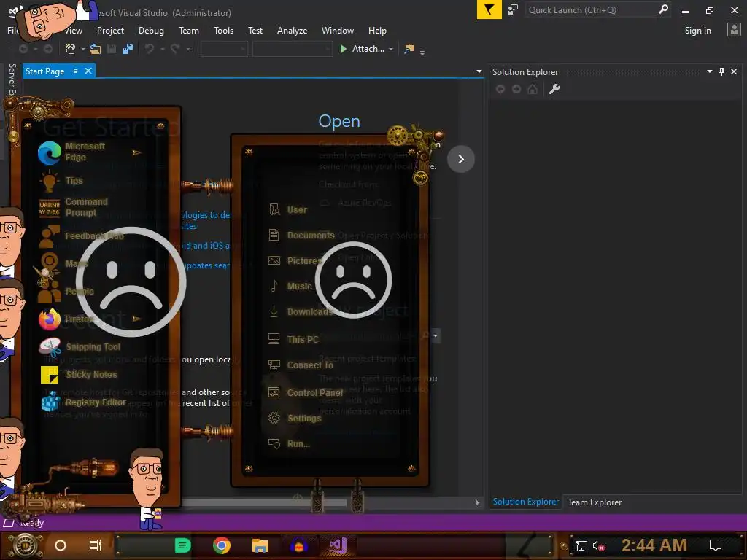747x560 pixels.
Task: Click the Attach... start button
Action: coord(363,49)
